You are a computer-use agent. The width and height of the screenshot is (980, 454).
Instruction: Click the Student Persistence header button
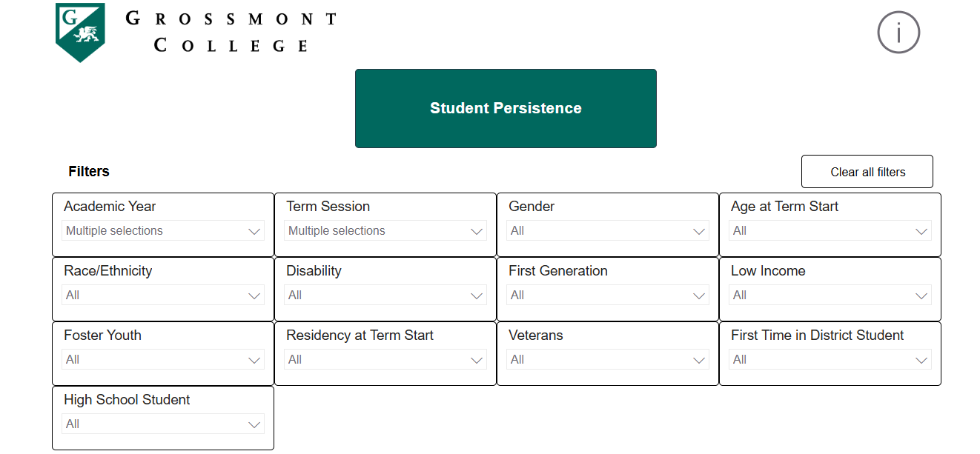pos(506,108)
